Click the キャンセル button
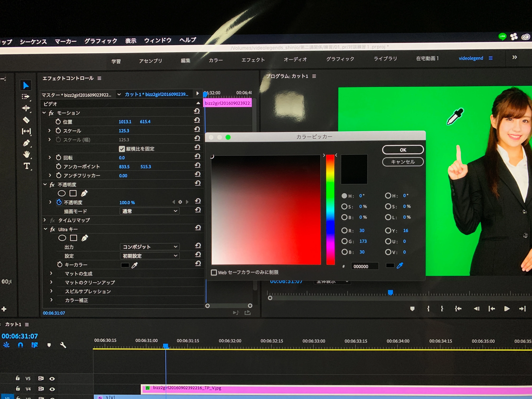 coord(403,162)
